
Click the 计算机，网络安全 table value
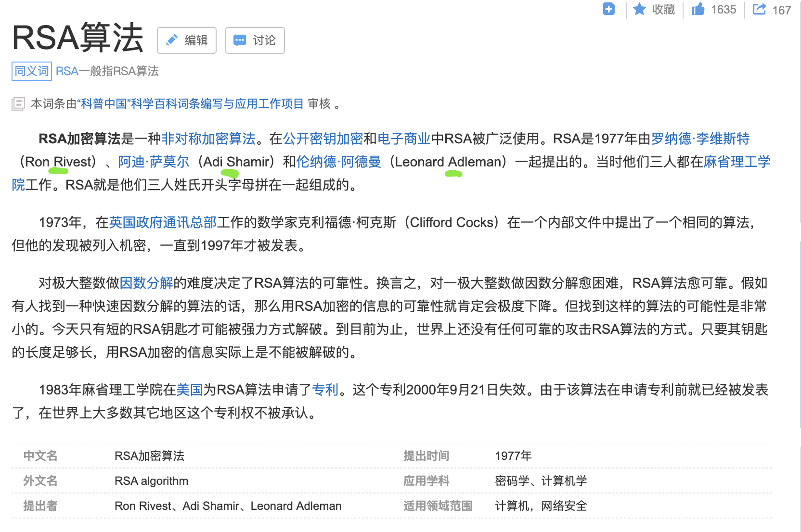(541, 506)
